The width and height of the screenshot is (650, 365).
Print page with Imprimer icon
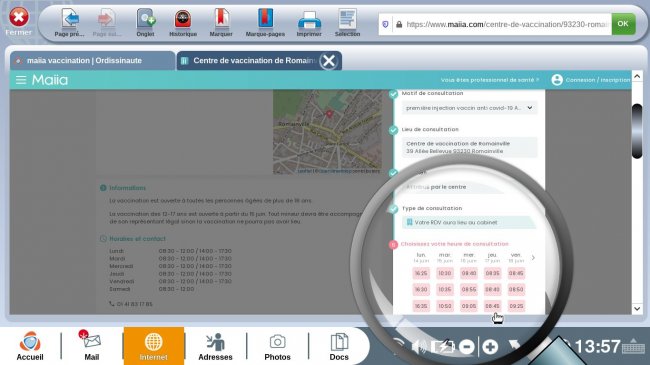pyautogui.click(x=309, y=23)
